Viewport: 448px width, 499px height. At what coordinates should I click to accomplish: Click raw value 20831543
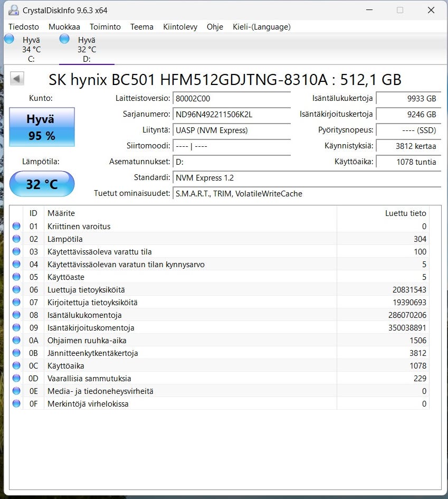[x=409, y=289]
